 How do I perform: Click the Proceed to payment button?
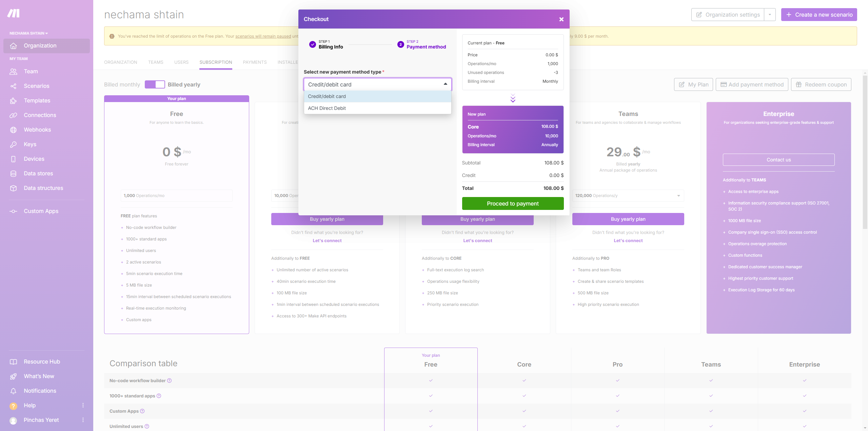pyautogui.click(x=512, y=203)
